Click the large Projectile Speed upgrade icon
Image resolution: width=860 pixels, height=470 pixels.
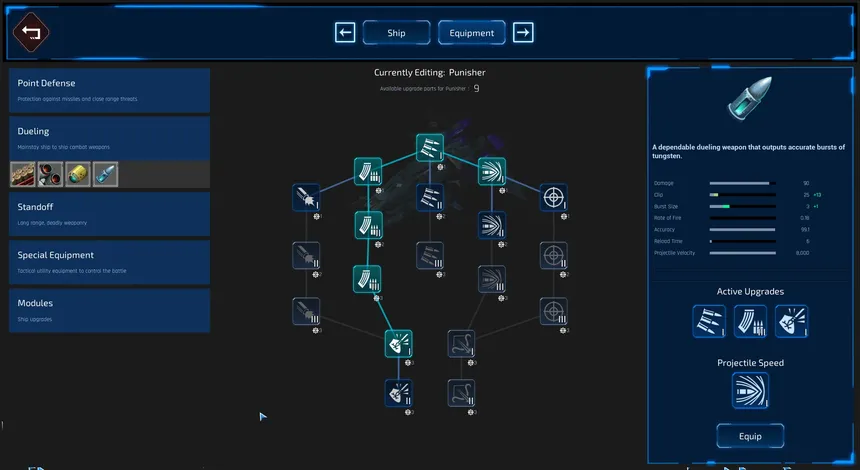coord(750,390)
